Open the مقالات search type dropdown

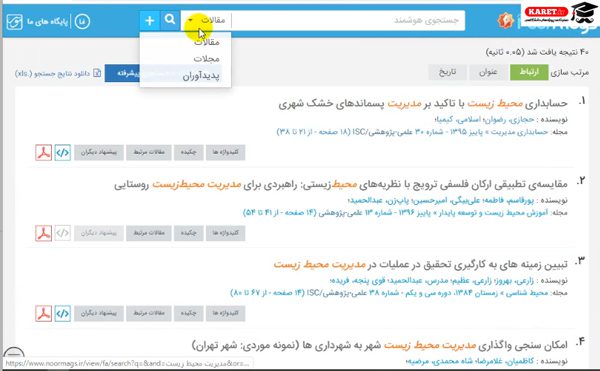[x=206, y=20]
